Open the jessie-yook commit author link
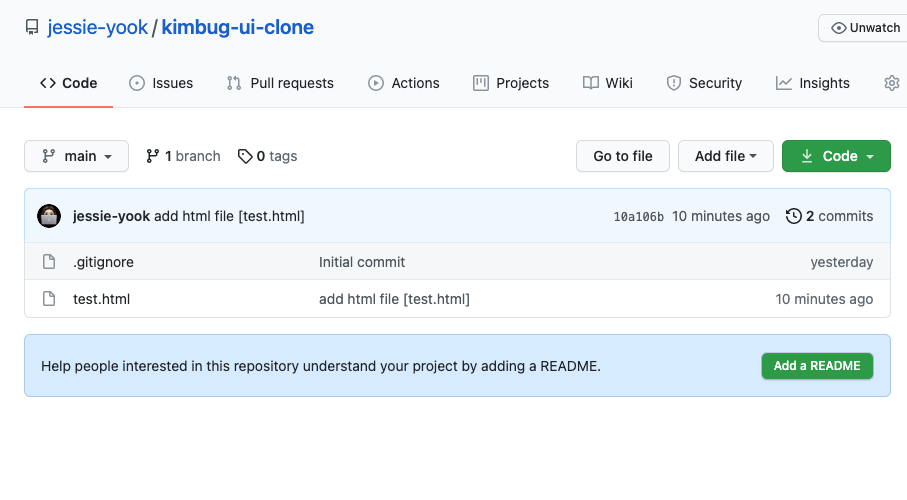Screen dimensions: 907x500 (111, 216)
